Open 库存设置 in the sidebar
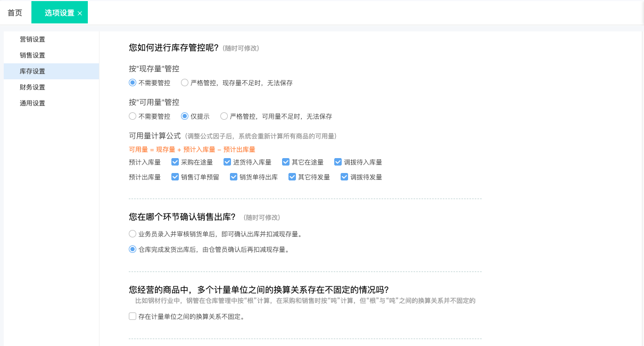644x346 pixels. 51,71
